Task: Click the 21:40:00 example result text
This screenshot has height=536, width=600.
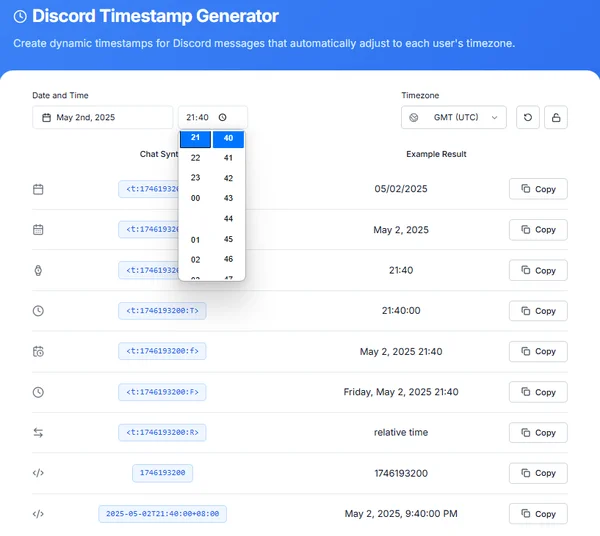Action: tap(401, 311)
